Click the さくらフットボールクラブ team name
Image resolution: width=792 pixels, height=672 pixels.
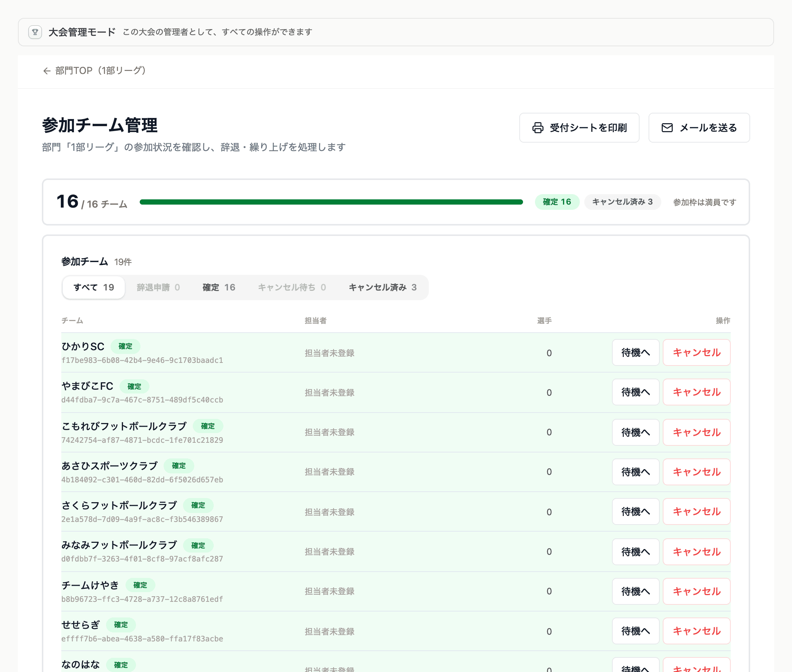pyautogui.click(x=119, y=505)
